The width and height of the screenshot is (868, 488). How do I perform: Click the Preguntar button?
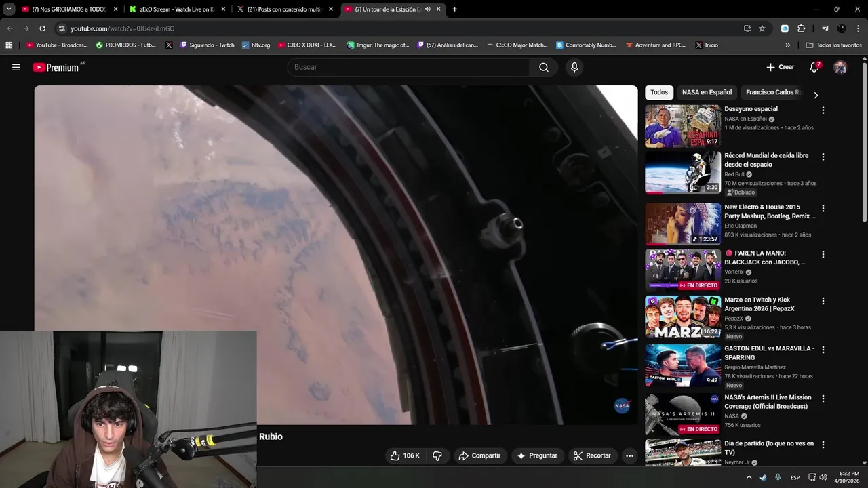pyautogui.click(x=538, y=455)
